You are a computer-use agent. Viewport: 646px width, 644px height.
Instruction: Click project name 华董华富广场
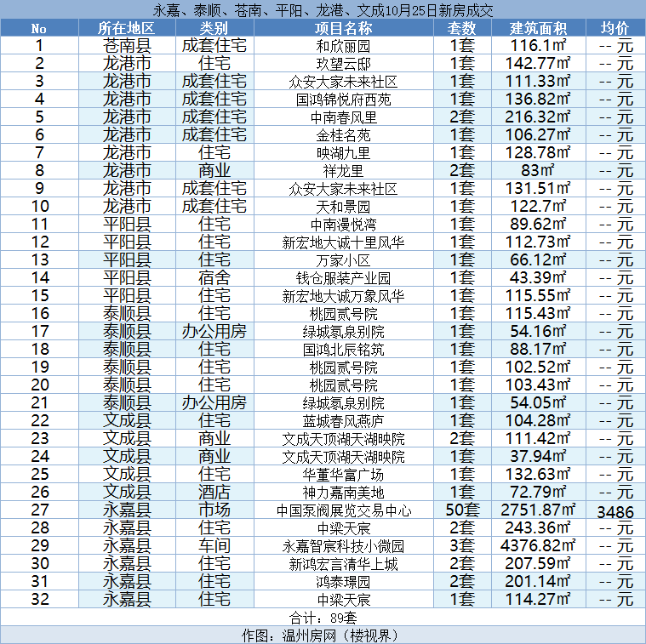[343, 475]
